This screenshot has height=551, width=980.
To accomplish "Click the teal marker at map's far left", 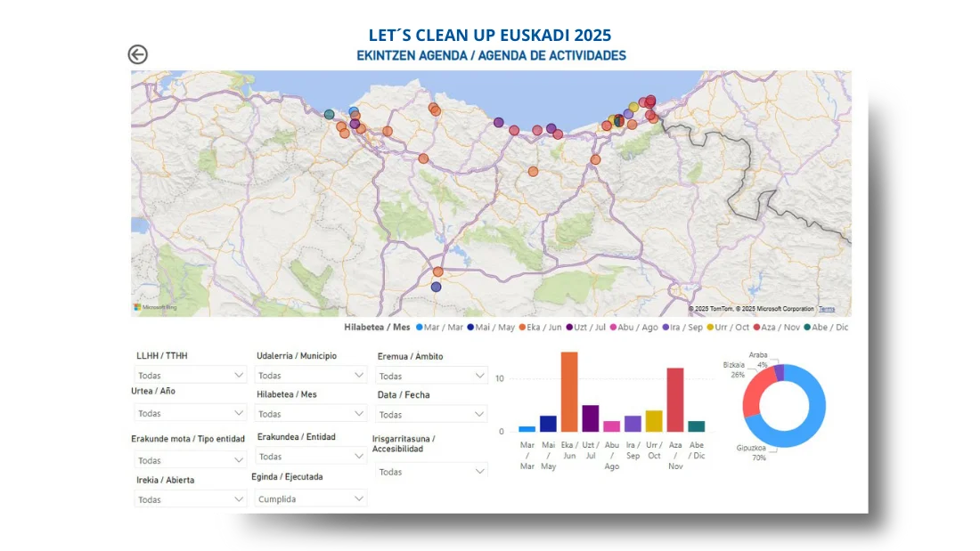I will (330, 115).
